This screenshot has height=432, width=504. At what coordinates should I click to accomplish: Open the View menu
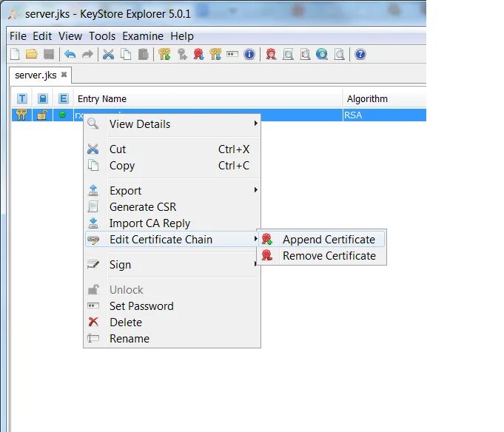coord(70,36)
